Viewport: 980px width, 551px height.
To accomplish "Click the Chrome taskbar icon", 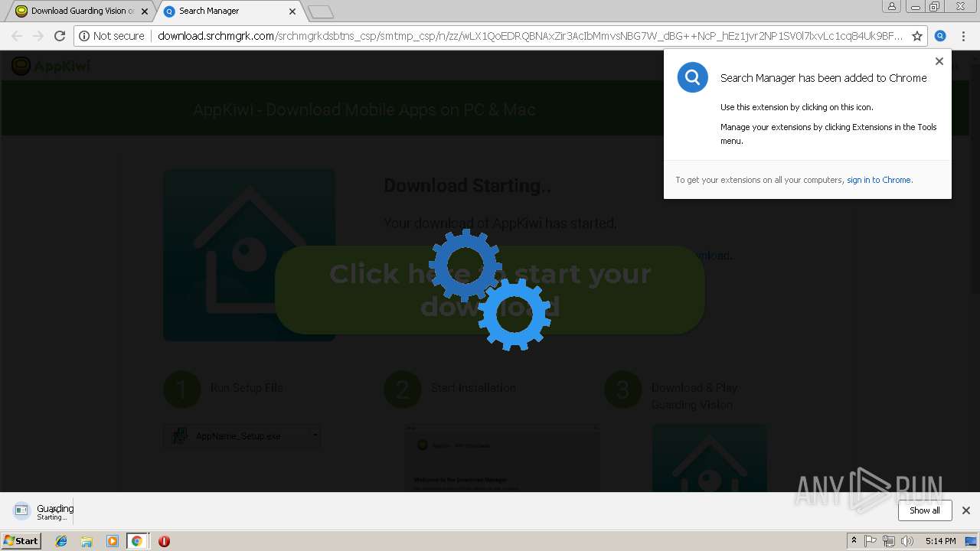I will coord(137,541).
